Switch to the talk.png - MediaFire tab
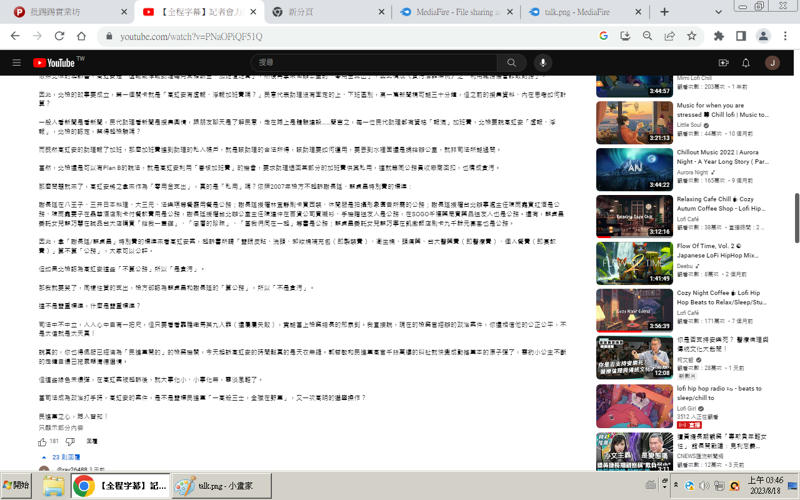The width and height of the screenshot is (800, 500). 585,12
